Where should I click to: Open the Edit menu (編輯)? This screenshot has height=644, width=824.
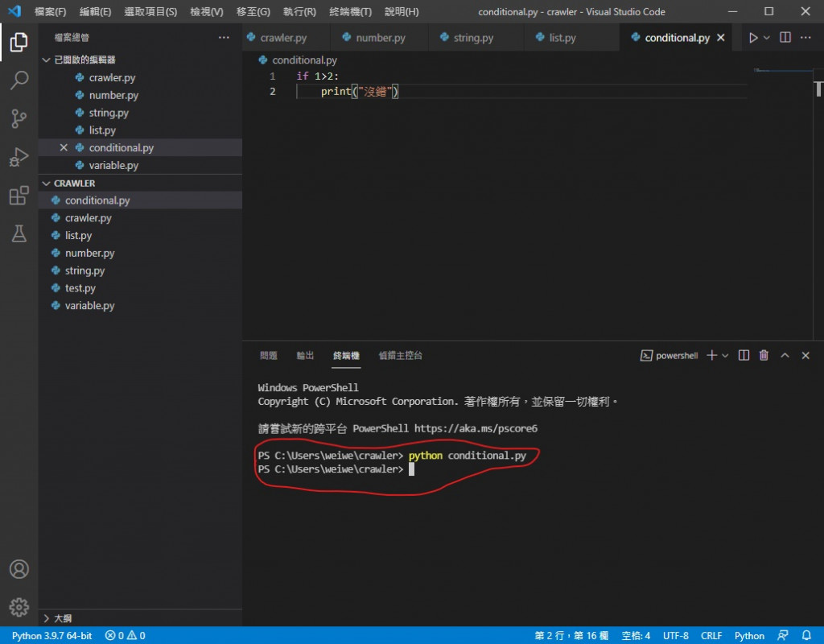(95, 11)
